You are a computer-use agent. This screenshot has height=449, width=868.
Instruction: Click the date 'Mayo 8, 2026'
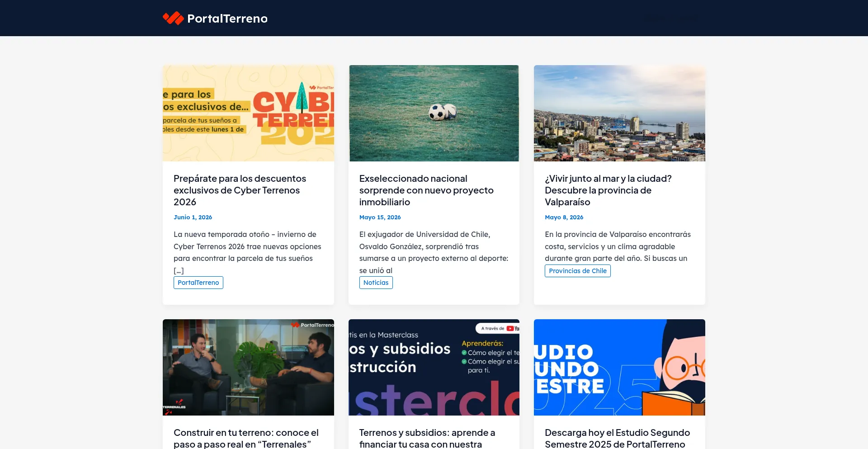(x=564, y=217)
